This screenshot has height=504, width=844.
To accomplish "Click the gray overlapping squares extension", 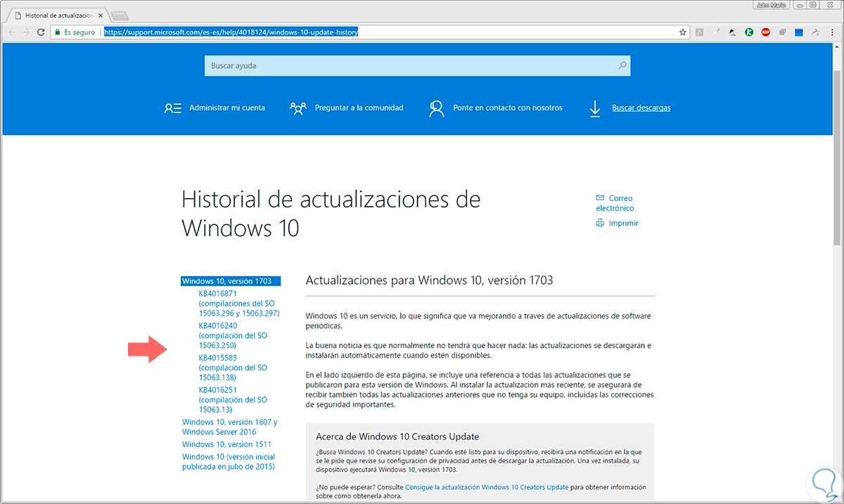I will coord(783,32).
